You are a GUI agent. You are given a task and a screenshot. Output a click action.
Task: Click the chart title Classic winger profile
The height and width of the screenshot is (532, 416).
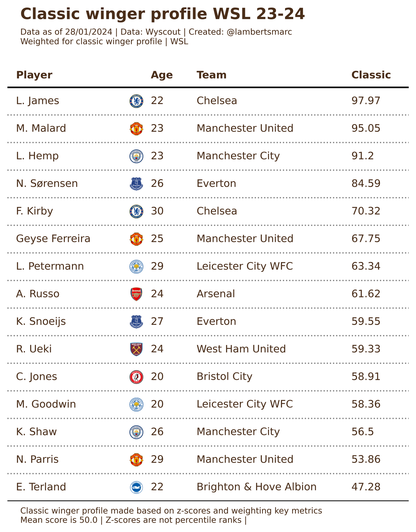tap(163, 14)
